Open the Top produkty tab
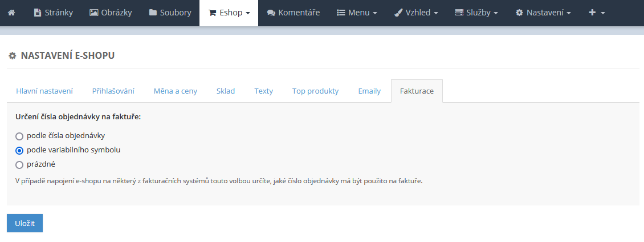This screenshot has height=242, width=644. pos(315,91)
